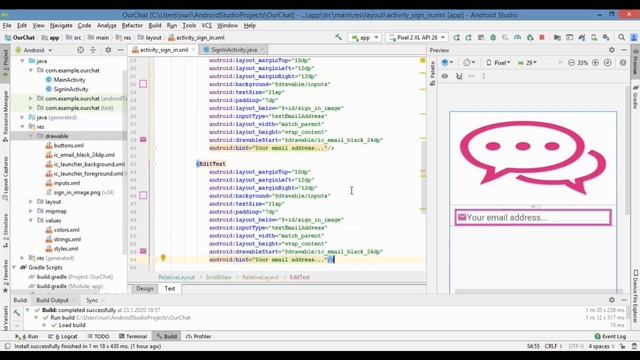Click the collapse-all icon in Project panel

click(x=93, y=50)
